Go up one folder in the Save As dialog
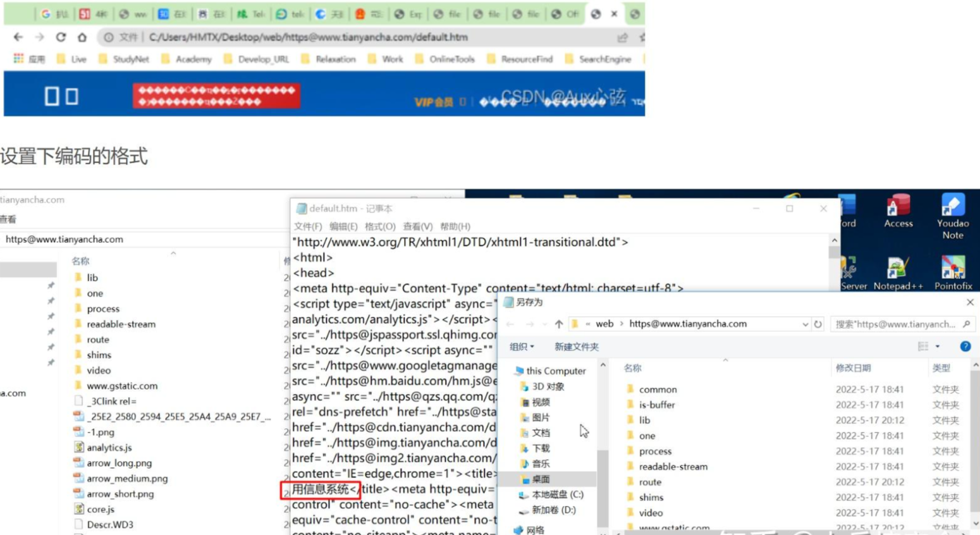Viewport: 980px width, 535px height. point(559,324)
